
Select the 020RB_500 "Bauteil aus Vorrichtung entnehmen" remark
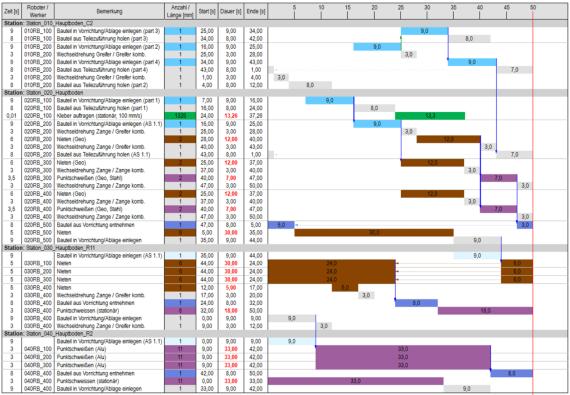tap(96, 225)
